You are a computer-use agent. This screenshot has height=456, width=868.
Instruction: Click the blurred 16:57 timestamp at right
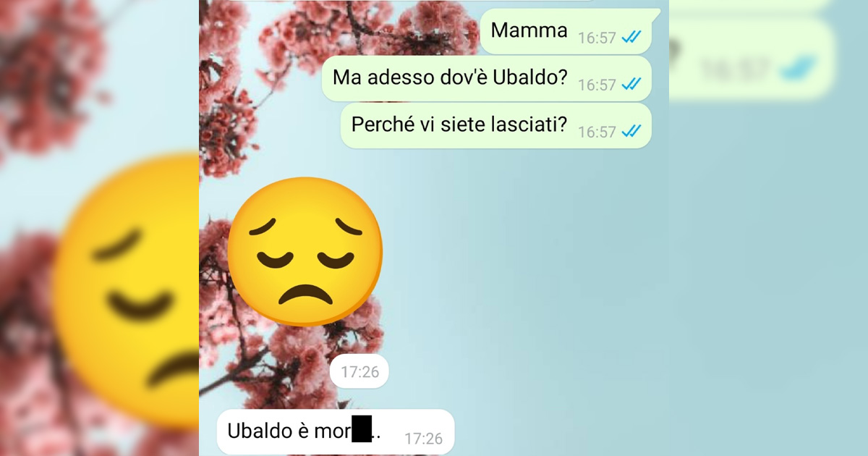point(733,70)
